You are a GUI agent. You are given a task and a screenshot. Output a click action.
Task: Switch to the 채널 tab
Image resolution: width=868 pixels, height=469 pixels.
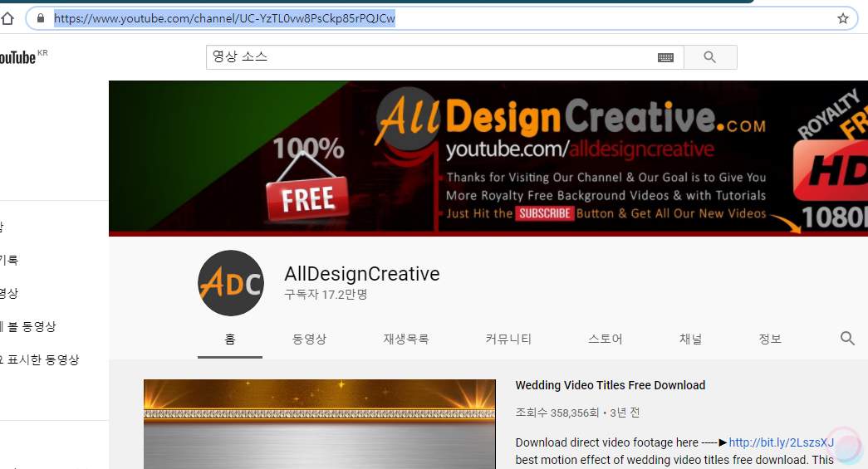click(691, 339)
